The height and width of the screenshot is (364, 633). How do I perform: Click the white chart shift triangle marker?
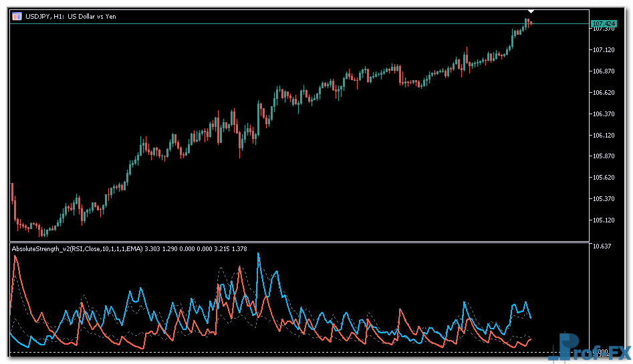[x=530, y=11]
